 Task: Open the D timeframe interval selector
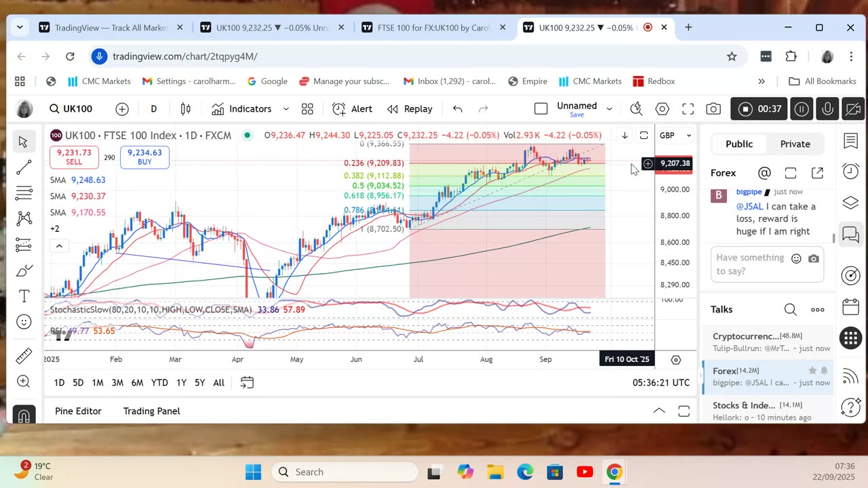154,109
